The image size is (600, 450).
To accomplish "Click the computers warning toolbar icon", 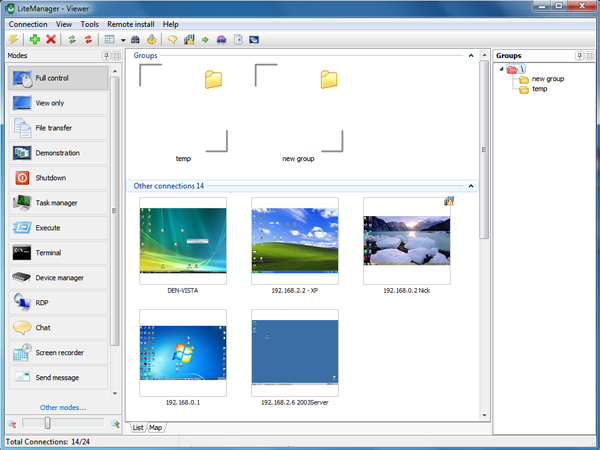I will pyautogui.click(x=189, y=39).
